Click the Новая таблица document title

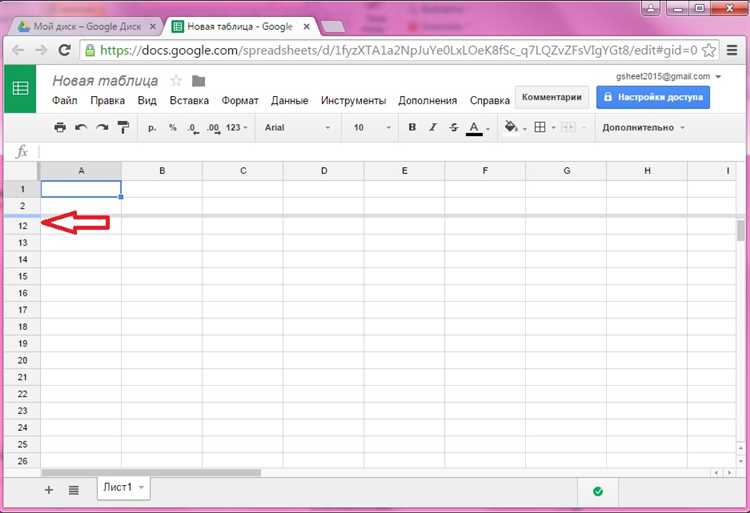[105, 80]
